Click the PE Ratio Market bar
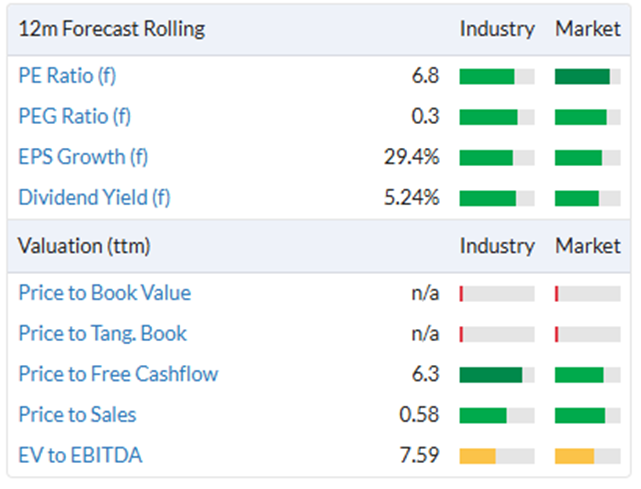 (587, 76)
